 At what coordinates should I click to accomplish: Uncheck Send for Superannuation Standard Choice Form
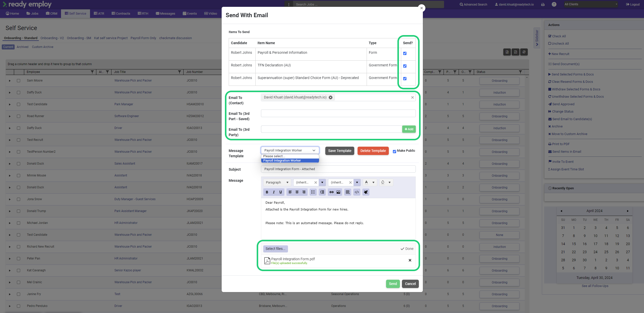coord(405,79)
